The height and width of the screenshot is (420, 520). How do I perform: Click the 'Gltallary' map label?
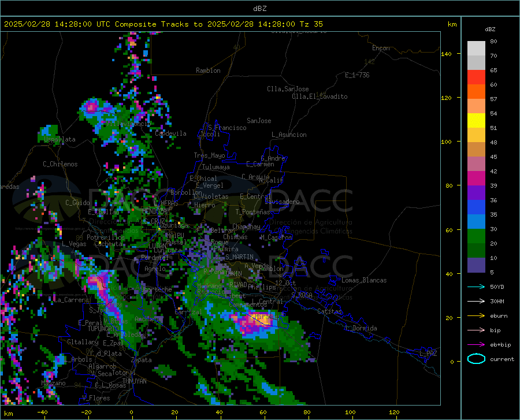(83, 342)
